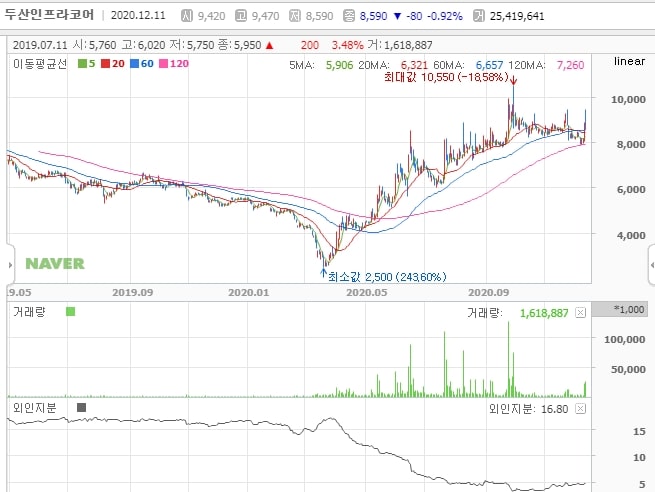Close the 거래량 volume panel
The image size is (655, 492).
coord(580,312)
